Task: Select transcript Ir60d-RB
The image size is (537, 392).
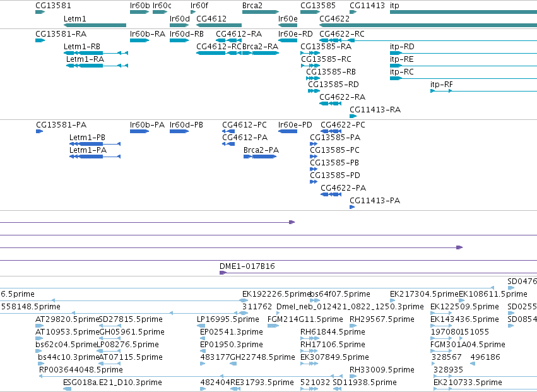Action: point(187,34)
